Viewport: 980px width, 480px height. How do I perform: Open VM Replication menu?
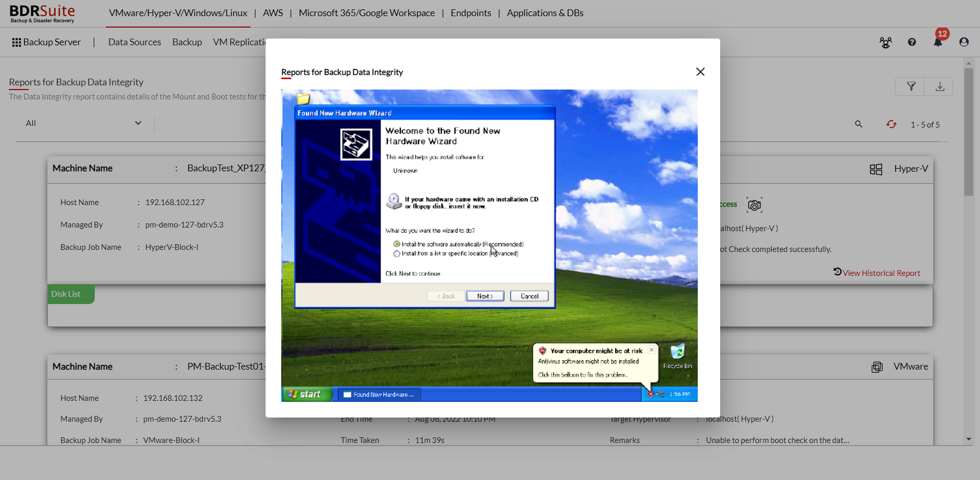(239, 42)
